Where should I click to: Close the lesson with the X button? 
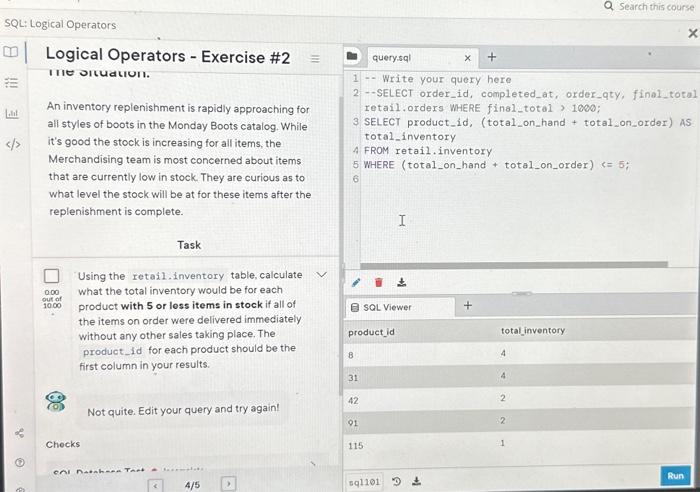(x=692, y=33)
